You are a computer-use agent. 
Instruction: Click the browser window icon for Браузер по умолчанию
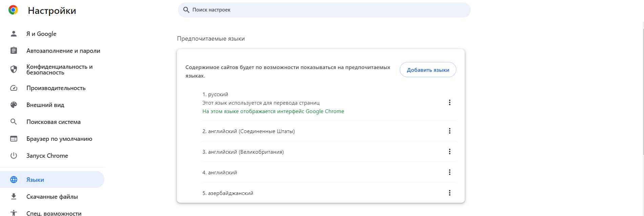coord(14,139)
